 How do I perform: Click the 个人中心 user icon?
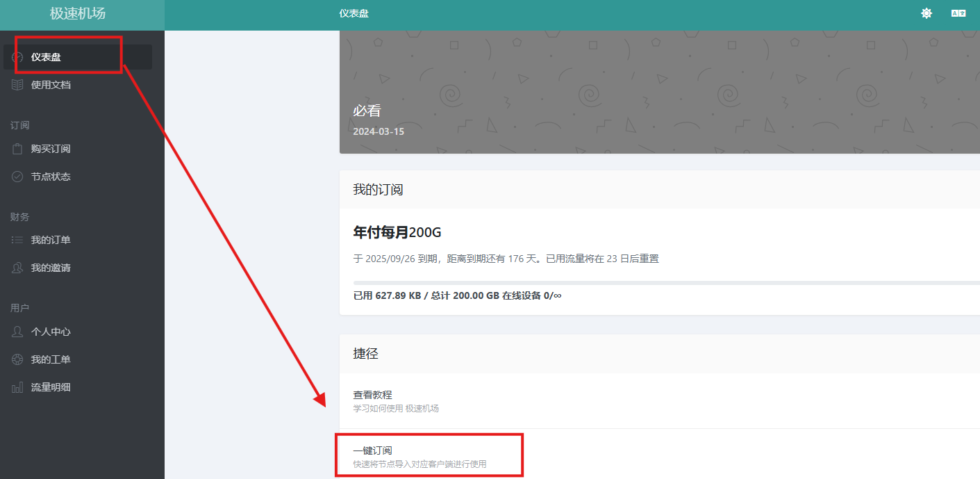(x=18, y=332)
